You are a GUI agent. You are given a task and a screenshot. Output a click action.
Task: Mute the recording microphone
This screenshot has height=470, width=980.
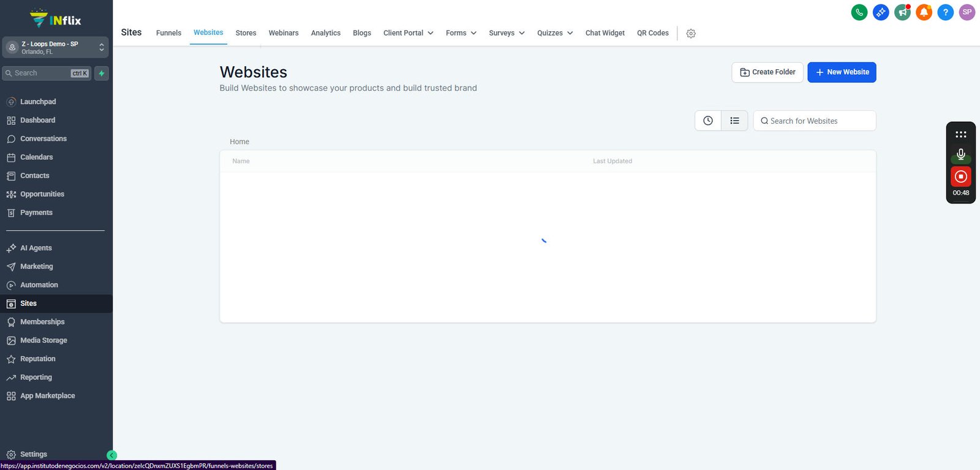click(x=961, y=154)
